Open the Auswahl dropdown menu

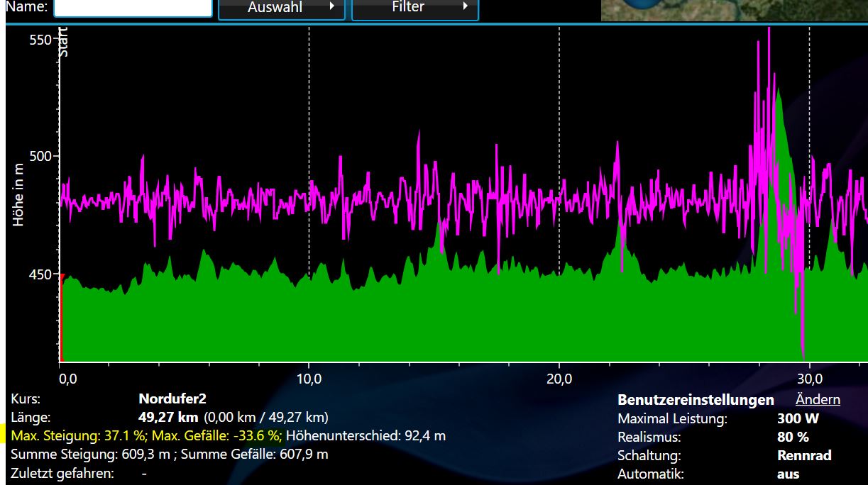click(x=282, y=9)
